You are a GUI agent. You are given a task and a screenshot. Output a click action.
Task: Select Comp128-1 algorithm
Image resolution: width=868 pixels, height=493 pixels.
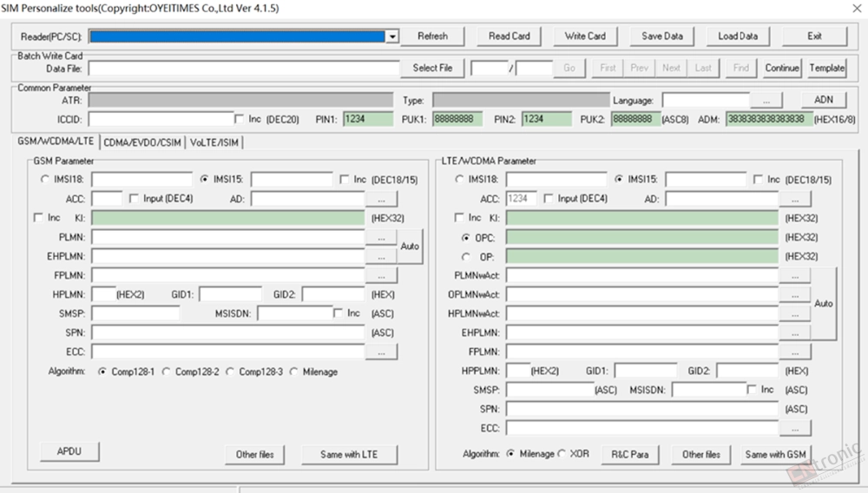click(102, 371)
